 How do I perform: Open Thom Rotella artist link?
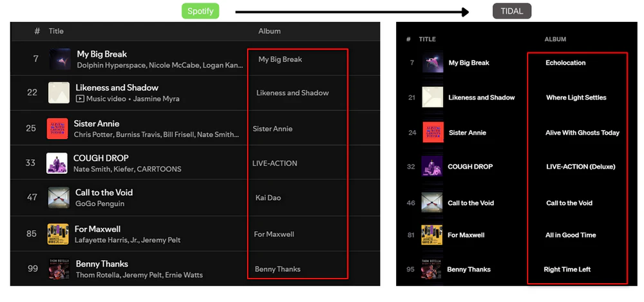tap(98, 275)
